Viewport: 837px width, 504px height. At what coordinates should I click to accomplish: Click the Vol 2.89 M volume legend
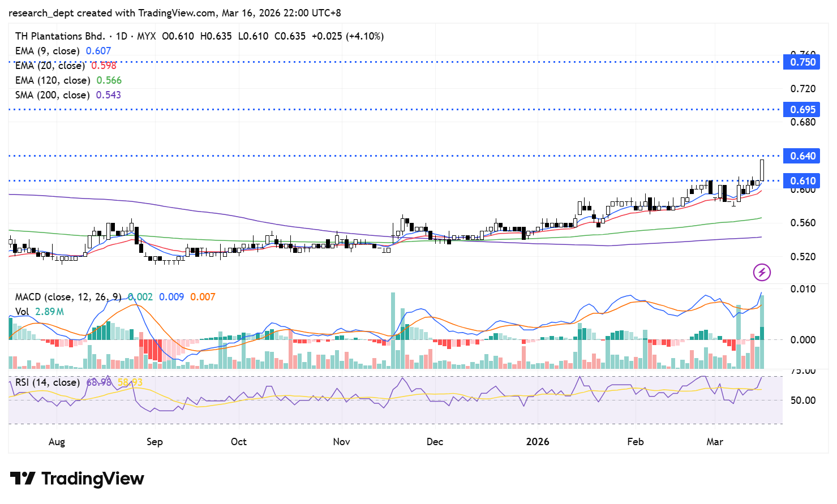pos(39,312)
